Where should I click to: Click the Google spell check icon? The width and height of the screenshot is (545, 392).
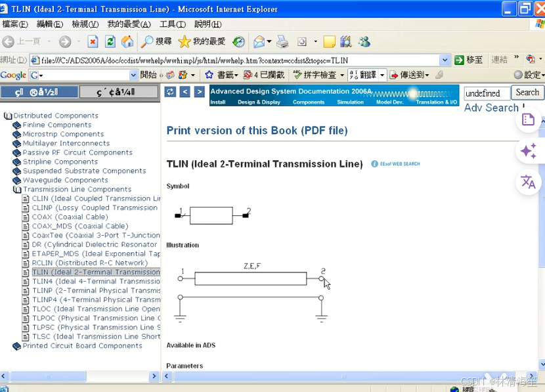point(315,75)
